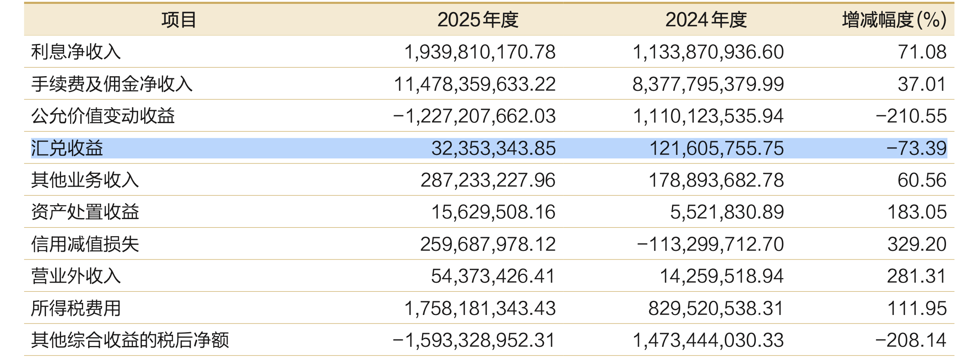This screenshot has width=980, height=358.
Task: Click the highlighted 汇兑收益 row label
Action: tap(67, 148)
